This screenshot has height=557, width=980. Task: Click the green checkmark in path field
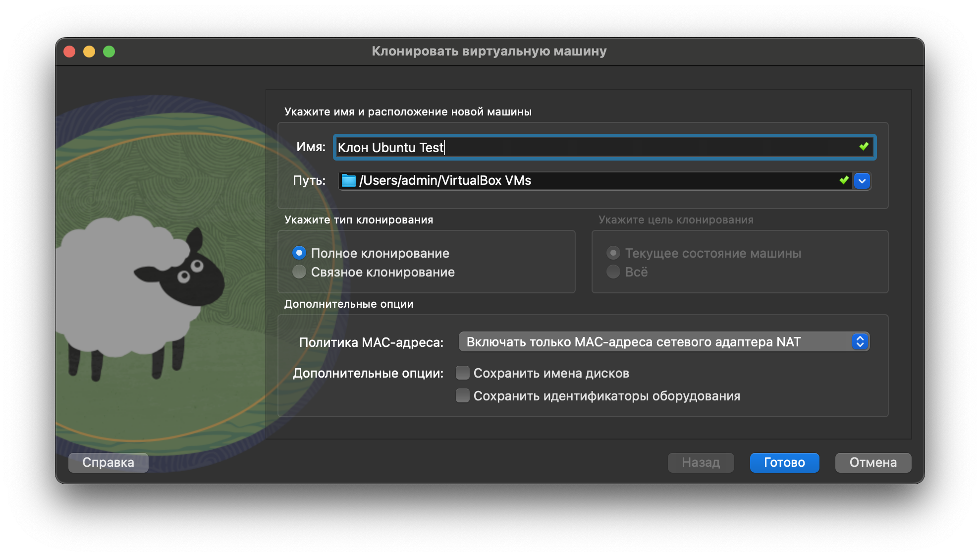click(x=844, y=180)
